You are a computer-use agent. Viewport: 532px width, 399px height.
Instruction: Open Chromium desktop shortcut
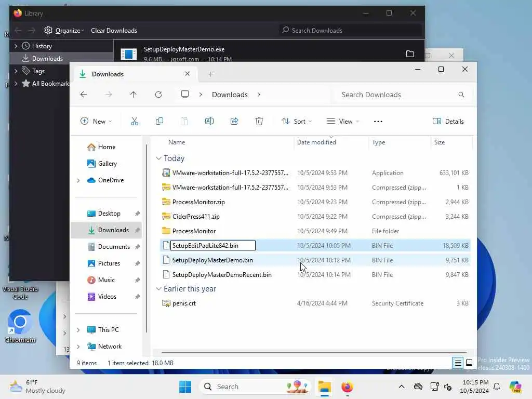pyautogui.click(x=20, y=326)
